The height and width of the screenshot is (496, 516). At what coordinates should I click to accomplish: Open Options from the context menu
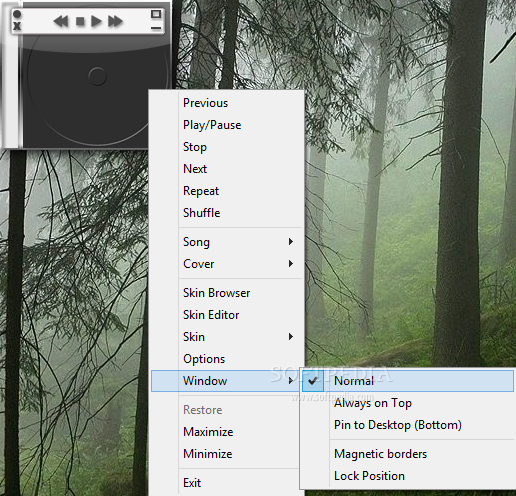(x=227, y=359)
